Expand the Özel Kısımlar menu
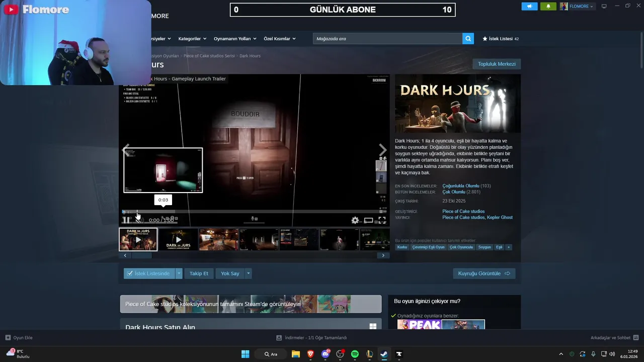Screen dimensions: 644x362 [x=280, y=39]
